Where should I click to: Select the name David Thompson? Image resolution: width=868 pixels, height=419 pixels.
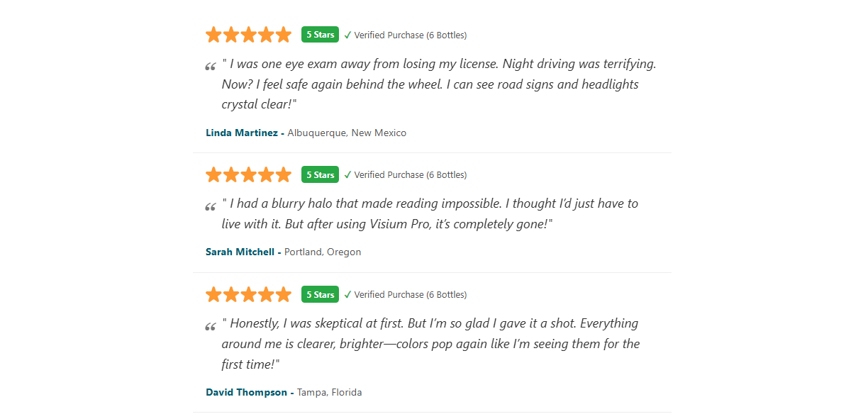(246, 392)
